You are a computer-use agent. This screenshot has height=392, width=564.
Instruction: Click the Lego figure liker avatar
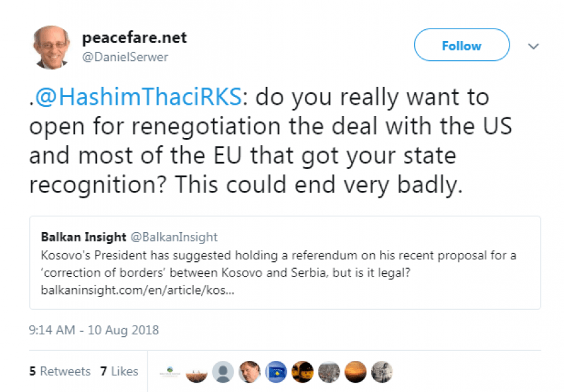[x=302, y=371]
